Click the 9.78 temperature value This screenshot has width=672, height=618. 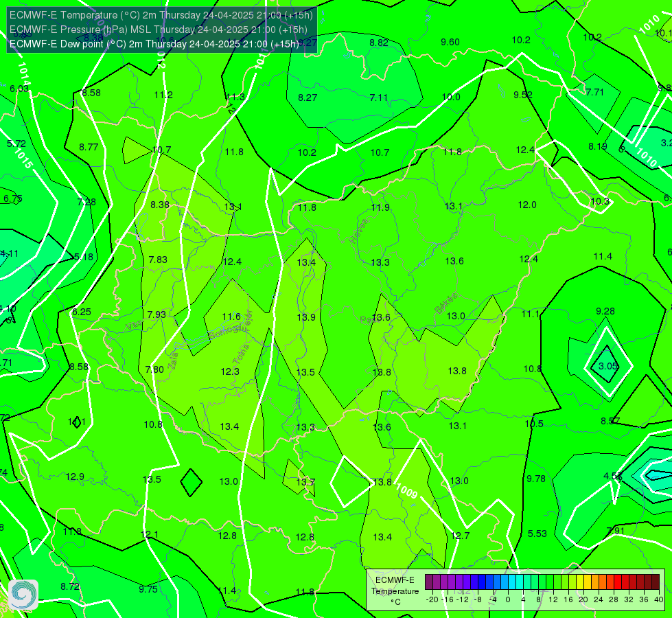[536, 479]
